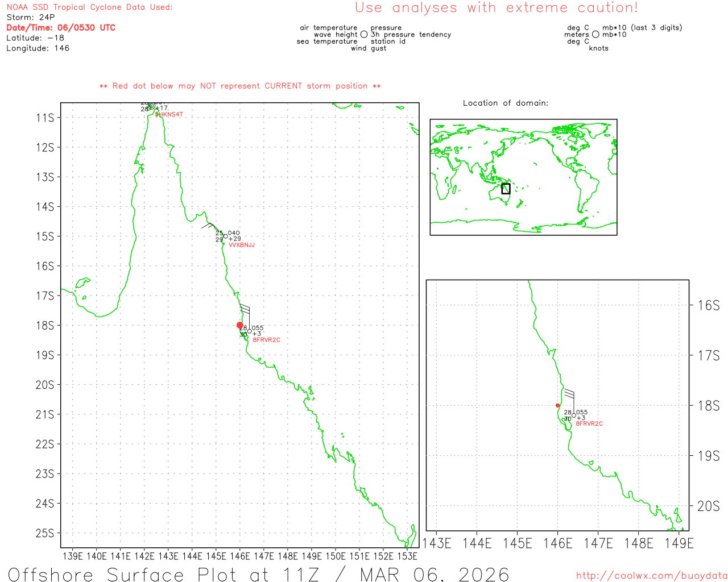Click the black domain rectangle on world map

pos(506,189)
